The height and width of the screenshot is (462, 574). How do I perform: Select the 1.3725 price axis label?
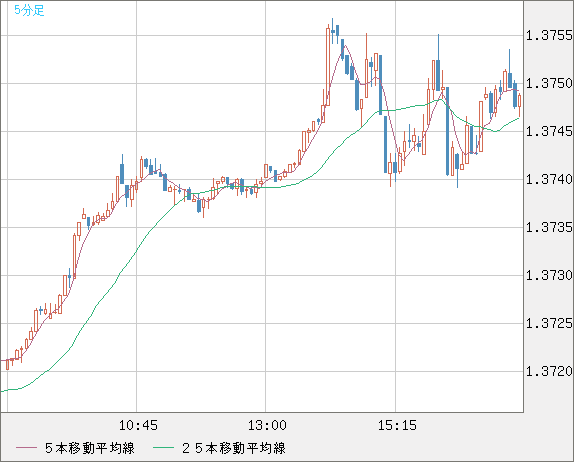point(549,324)
